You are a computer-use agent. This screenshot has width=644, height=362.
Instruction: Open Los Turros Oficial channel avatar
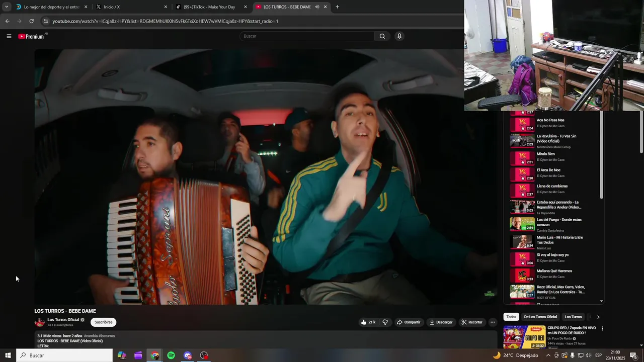[x=39, y=322]
